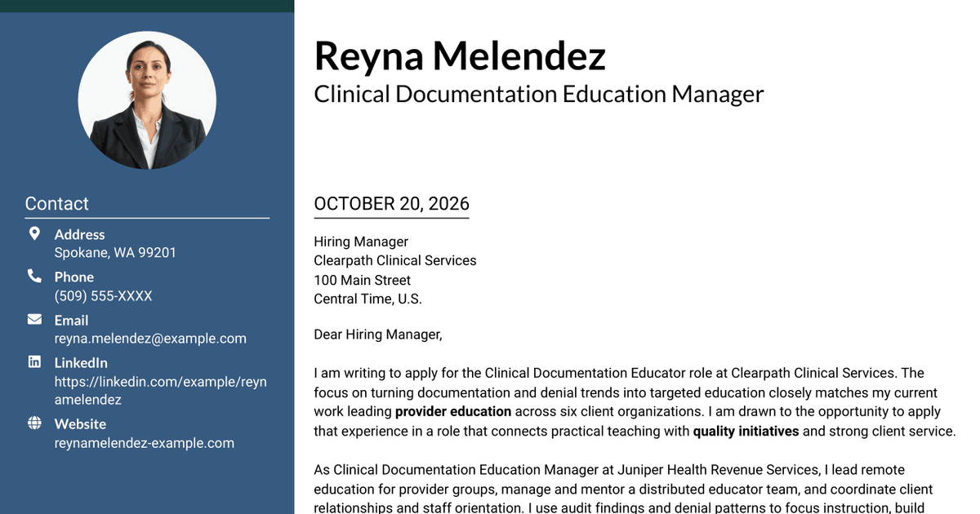The image size is (980, 514).
Task: Click the Address label in sidebar
Action: pos(80,234)
